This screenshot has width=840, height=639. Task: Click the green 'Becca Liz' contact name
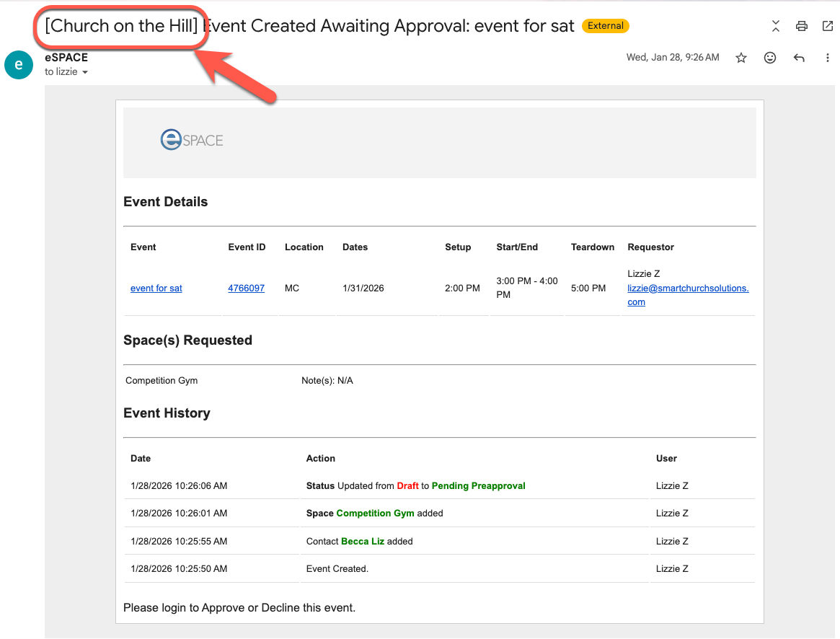(x=362, y=541)
